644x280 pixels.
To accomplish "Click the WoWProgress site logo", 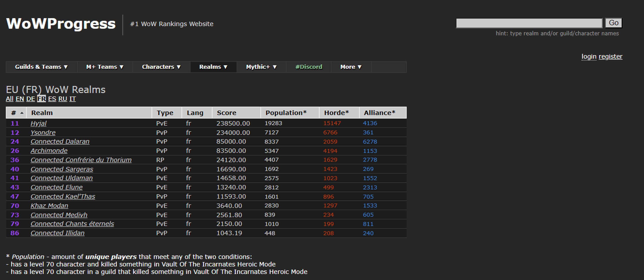I will point(61,24).
